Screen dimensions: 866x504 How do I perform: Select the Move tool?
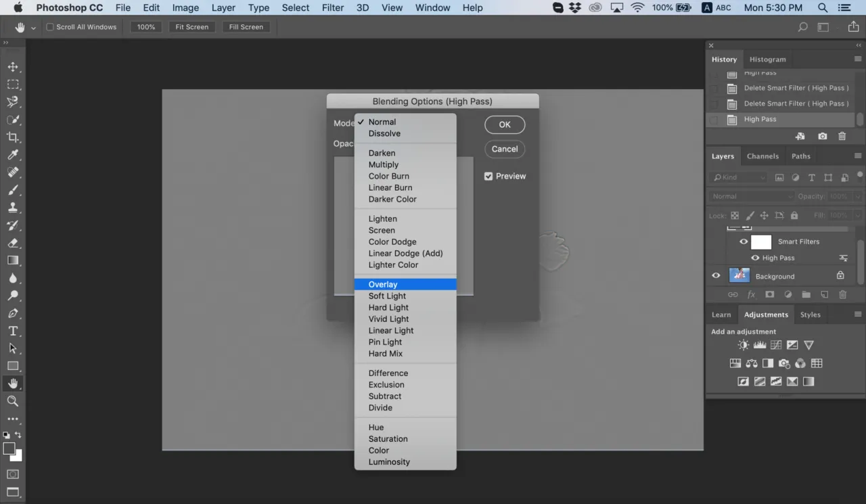14,66
